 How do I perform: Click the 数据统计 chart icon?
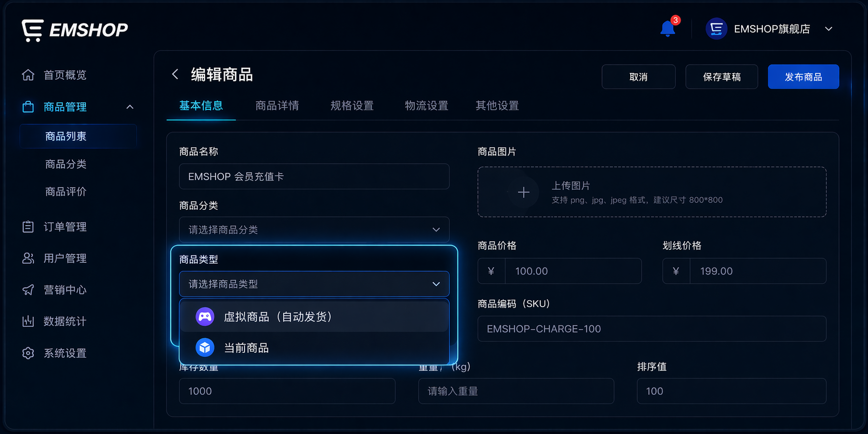pyautogui.click(x=28, y=321)
